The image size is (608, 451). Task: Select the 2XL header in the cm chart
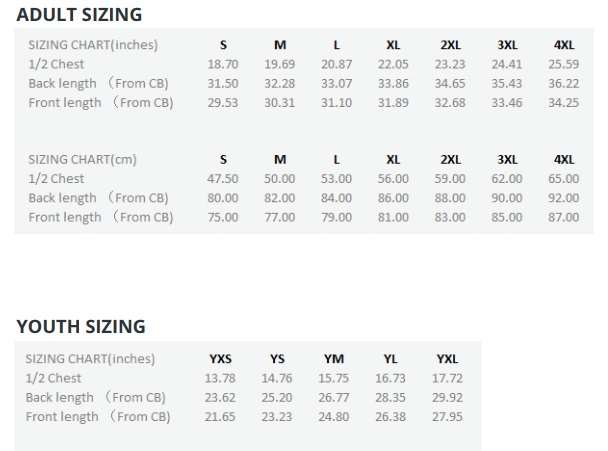pyautogui.click(x=450, y=159)
